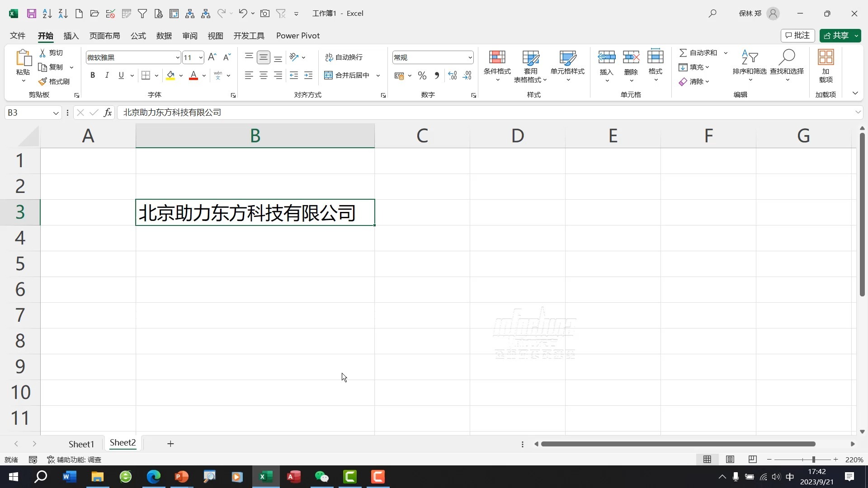
Task: Toggle Wrap Text (自动换行)
Action: 344,57
